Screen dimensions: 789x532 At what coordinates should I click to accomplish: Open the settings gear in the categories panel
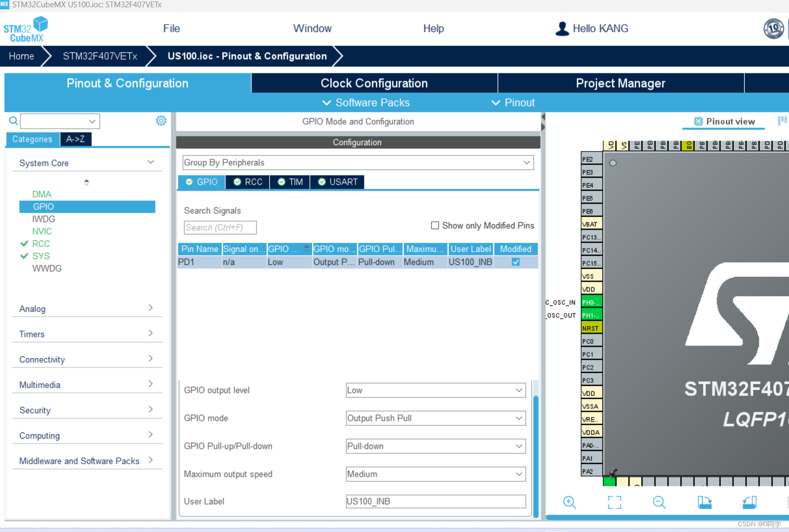point(161,121)
